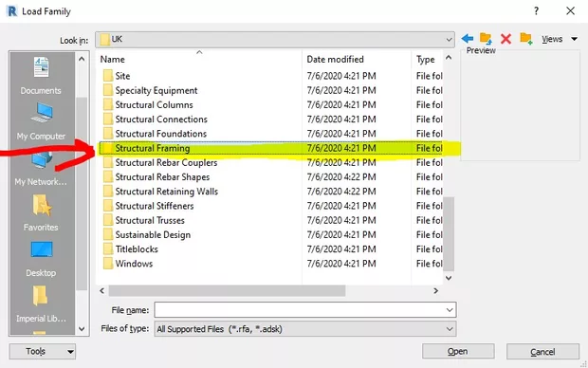Click the Site folder icon
The image size is (588, 368).
tap(108, 76)
